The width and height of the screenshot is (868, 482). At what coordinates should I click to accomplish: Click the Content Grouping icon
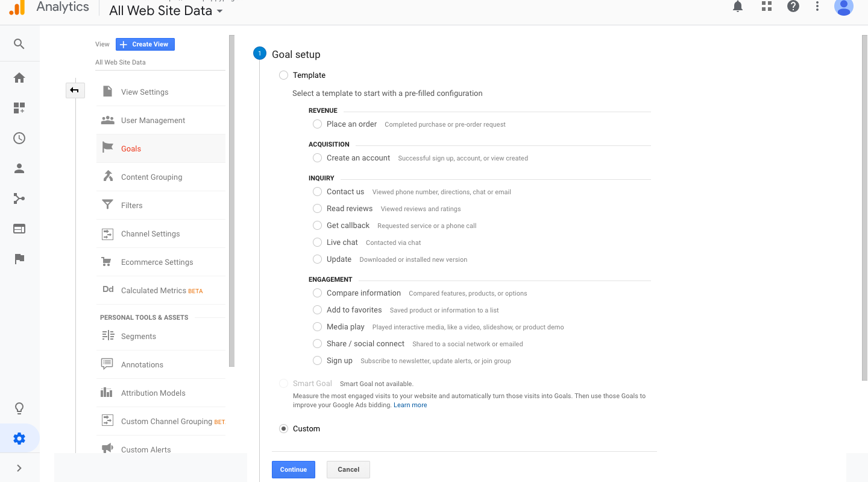(108, 176)
